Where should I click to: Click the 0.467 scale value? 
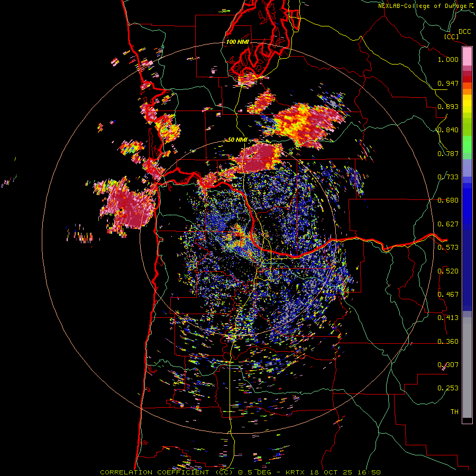tap(448, 295)
